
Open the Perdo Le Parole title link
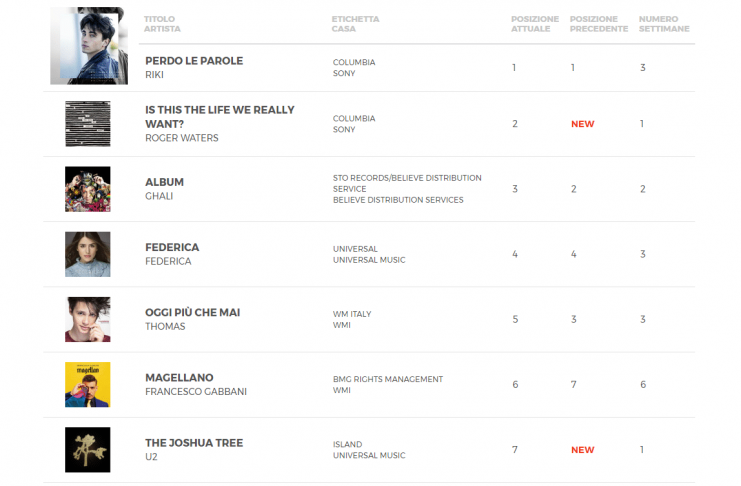tap(194, 61)
